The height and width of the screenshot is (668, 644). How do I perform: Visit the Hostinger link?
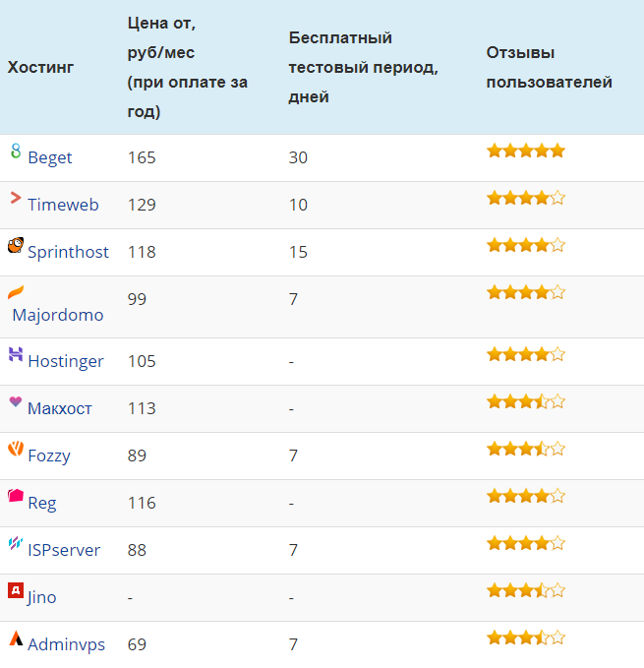[x=65, y=362]
